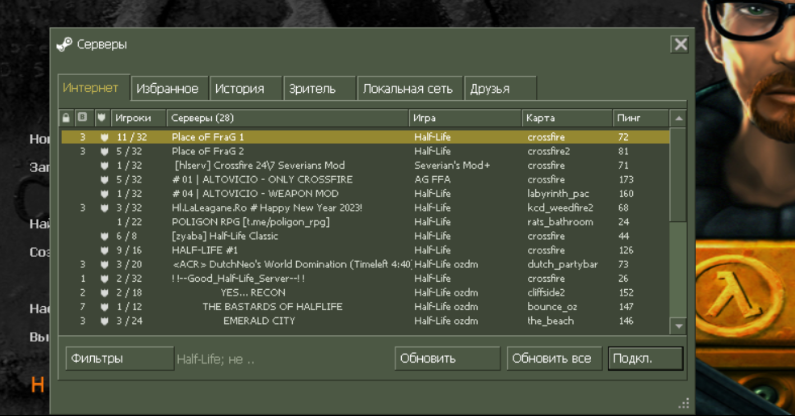This screenshot has height=416, width=795.
Task: Open the Фильтры panel
Action: 120,358
